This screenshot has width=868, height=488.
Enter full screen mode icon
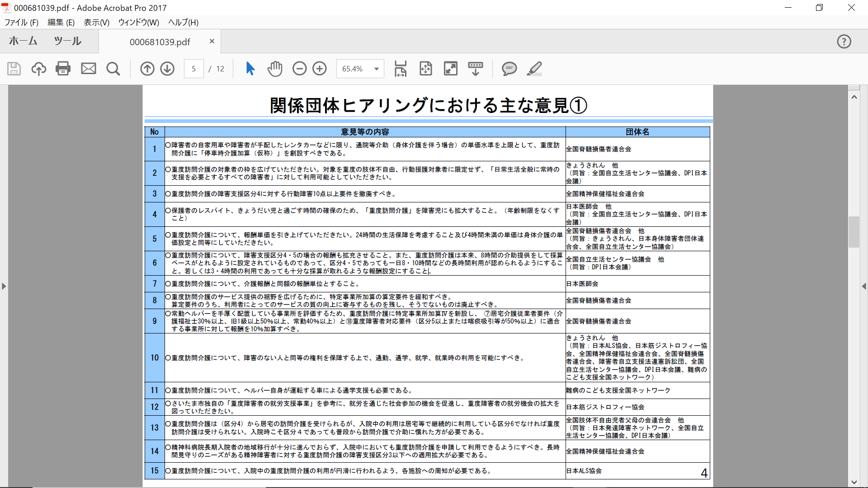451,69
